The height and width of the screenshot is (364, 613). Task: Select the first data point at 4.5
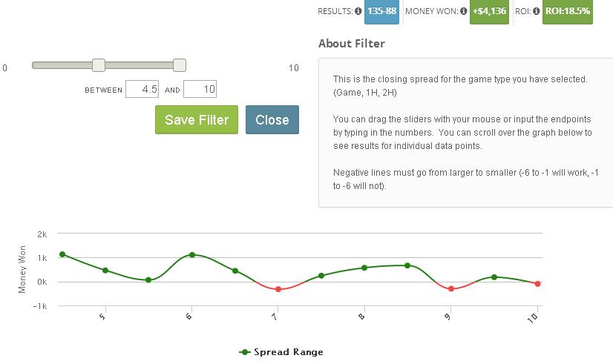[62, 254]
